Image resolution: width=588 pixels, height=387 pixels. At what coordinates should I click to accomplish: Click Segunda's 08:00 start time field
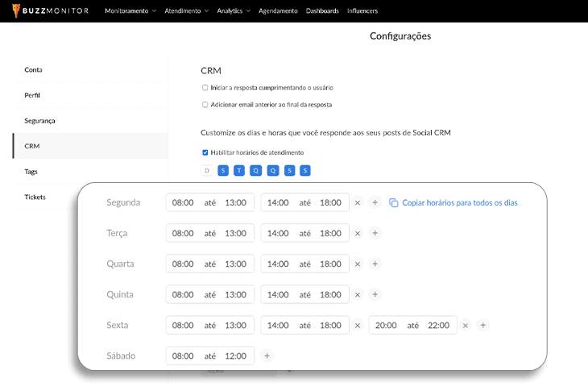click(x=183, y=202)
